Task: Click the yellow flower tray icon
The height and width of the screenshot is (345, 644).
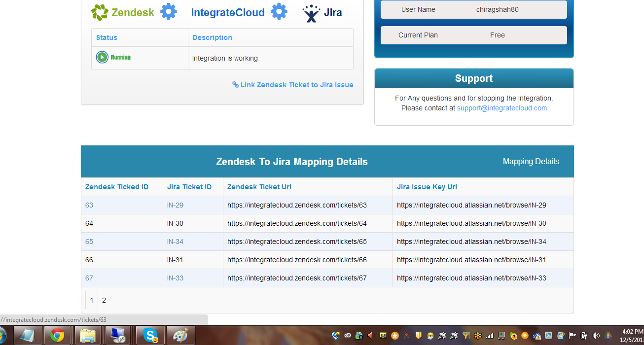Action: [x=478, y=336]
